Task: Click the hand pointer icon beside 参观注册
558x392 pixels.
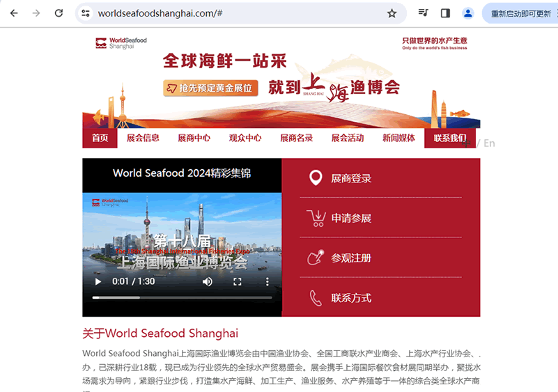Action: point(316,258)
